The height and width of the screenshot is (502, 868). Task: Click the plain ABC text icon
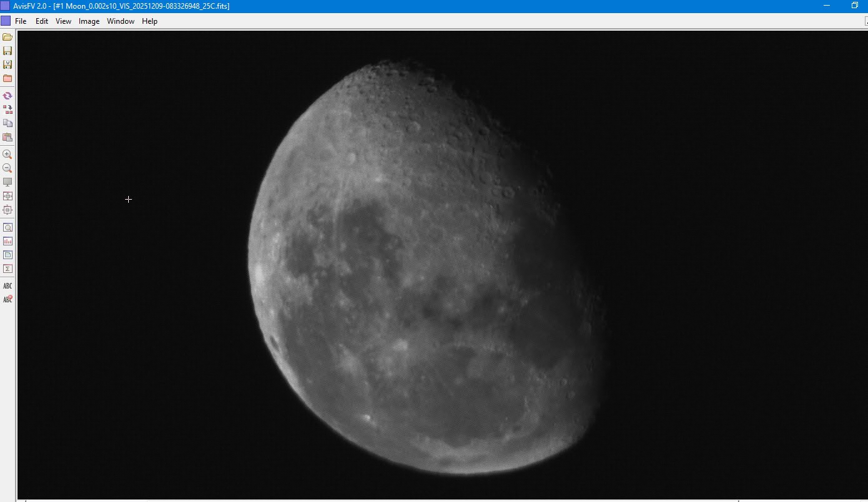point(8,286)
